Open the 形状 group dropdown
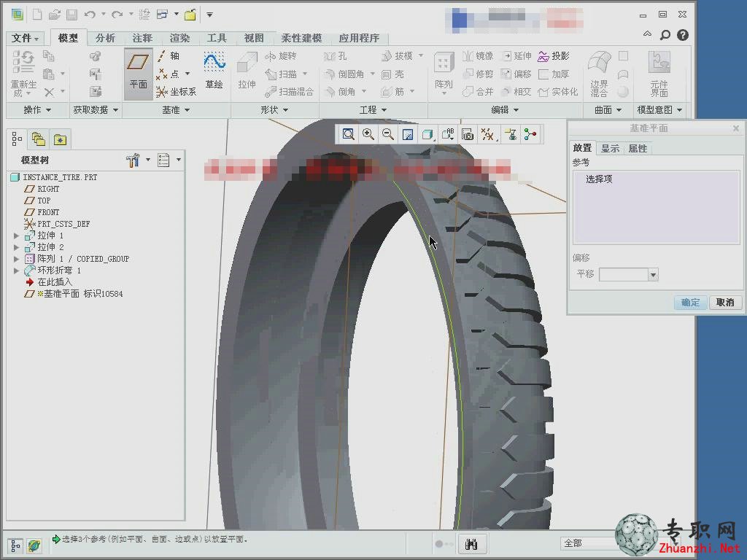 click(274, 110)
